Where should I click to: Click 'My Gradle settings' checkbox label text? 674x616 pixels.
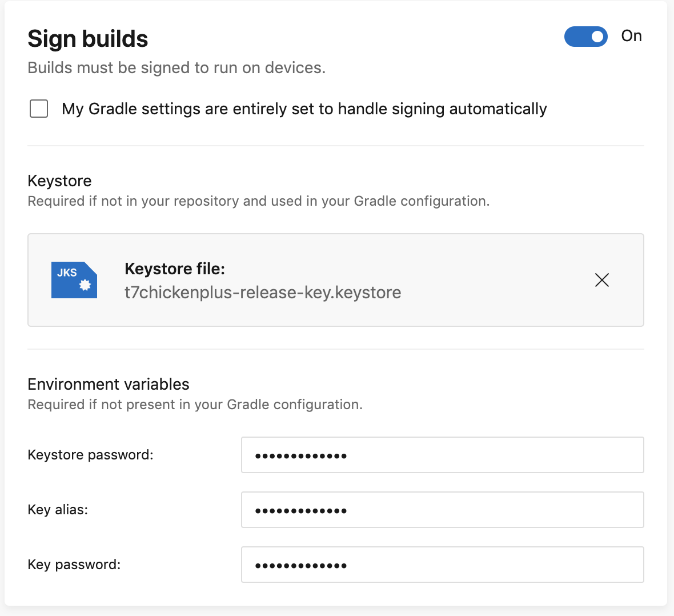point(304,109)
